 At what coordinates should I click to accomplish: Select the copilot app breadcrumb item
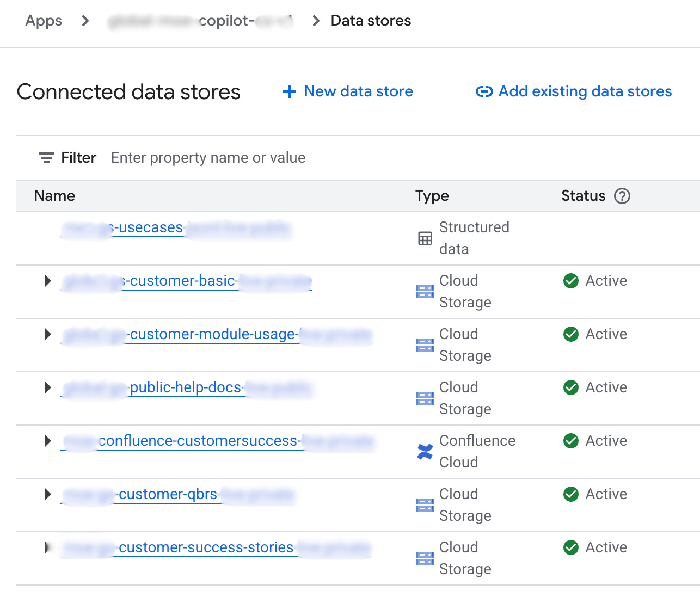200,21
